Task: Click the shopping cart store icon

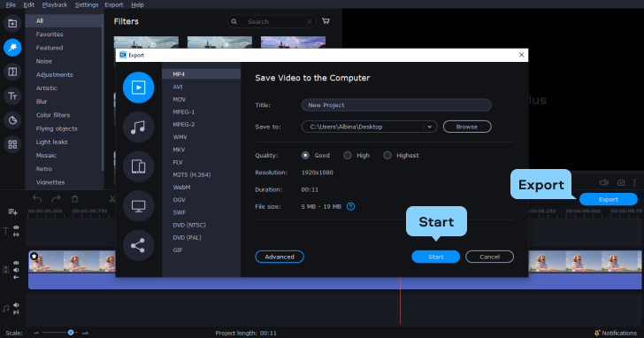Action: [326, 21]
